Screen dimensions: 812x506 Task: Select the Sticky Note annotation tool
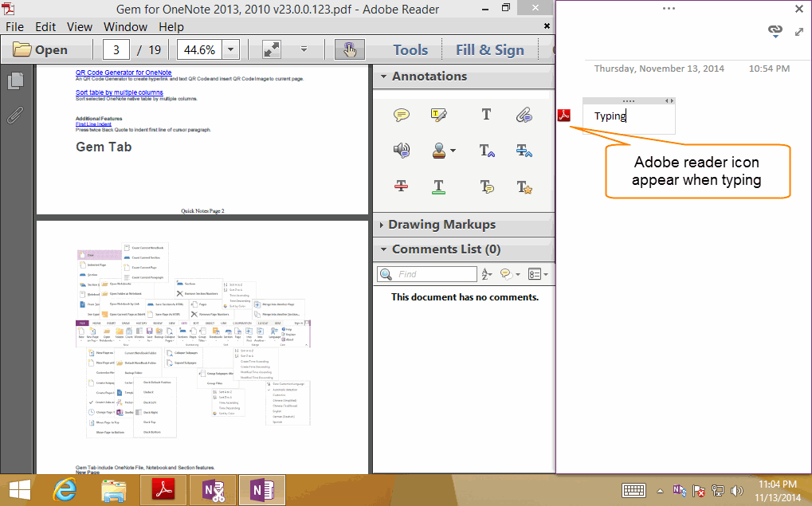pos(402,115)
